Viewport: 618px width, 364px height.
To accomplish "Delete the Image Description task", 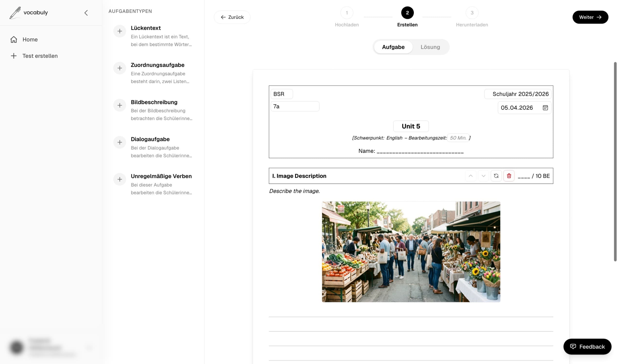I will [509, 176].
